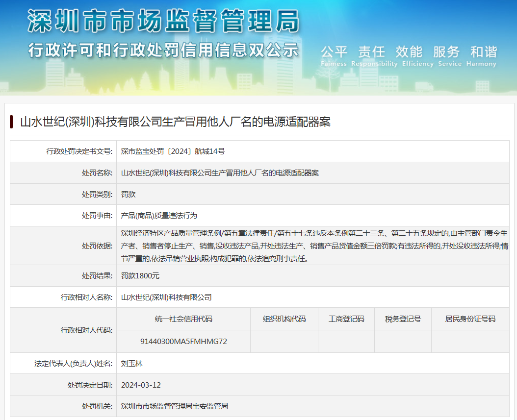The width and height of the screenshot is (517, 420).
Task: Select the document number 深市监宝处罚〔2024〕航城14号
Action: (x=173, y=151)
